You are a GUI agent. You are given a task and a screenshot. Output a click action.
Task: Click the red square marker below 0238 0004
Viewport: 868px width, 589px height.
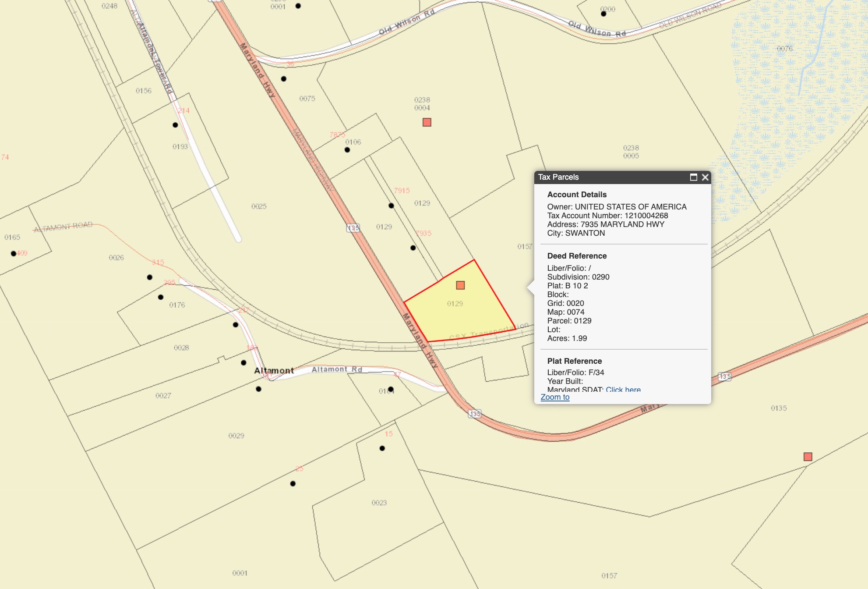(x=427, y=122)
